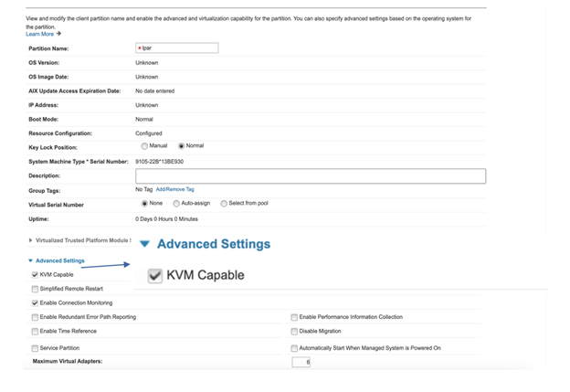Click the Partition Name input field

point(177,48)
